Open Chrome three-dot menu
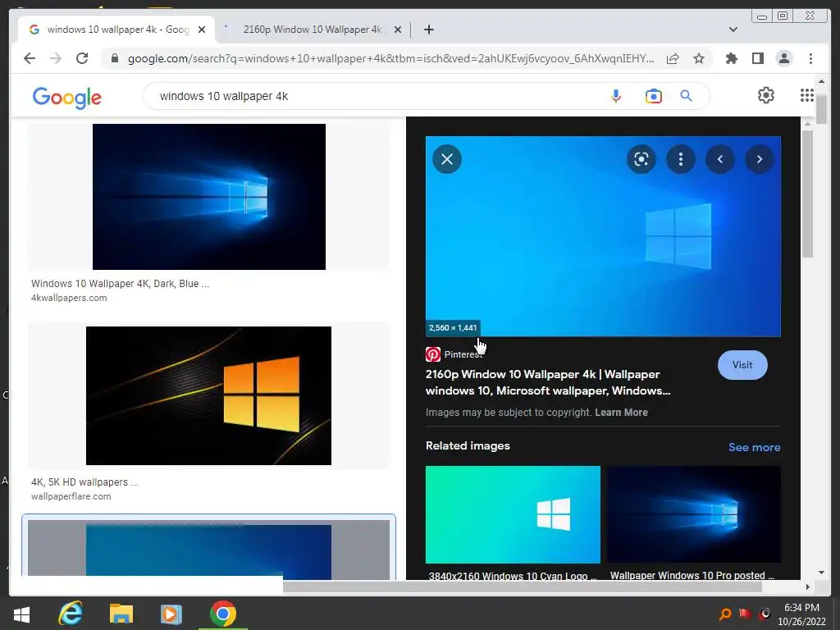This screenshot has height=630, width=840. pyautogui.click(x=810, y=58)
